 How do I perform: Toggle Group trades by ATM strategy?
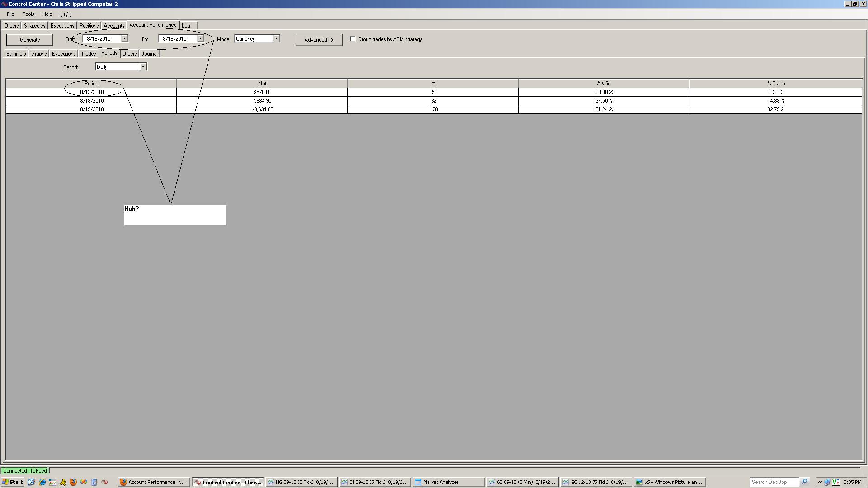click(x=353, y=39)
